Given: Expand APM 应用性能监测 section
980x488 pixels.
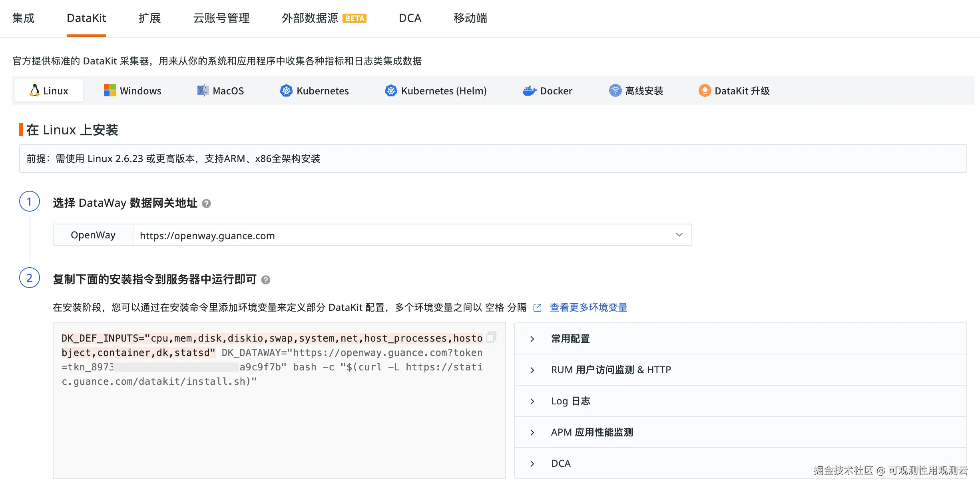Looking at the screenshot, I should (592, 432).
